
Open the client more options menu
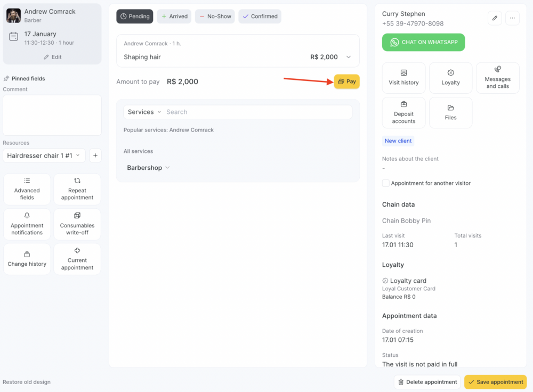click(512, 18)
